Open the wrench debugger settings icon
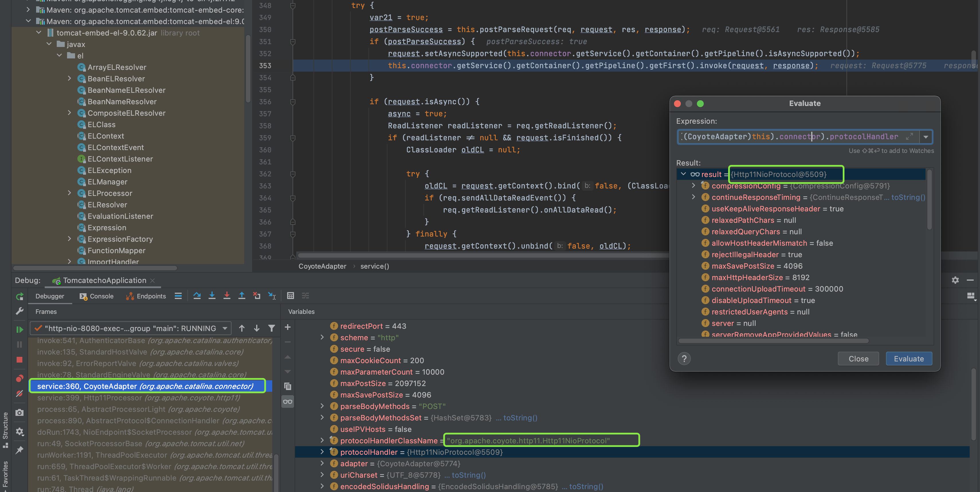Viewport: 980px width, 492px height. pyautogui.click(x=19, y=311)
